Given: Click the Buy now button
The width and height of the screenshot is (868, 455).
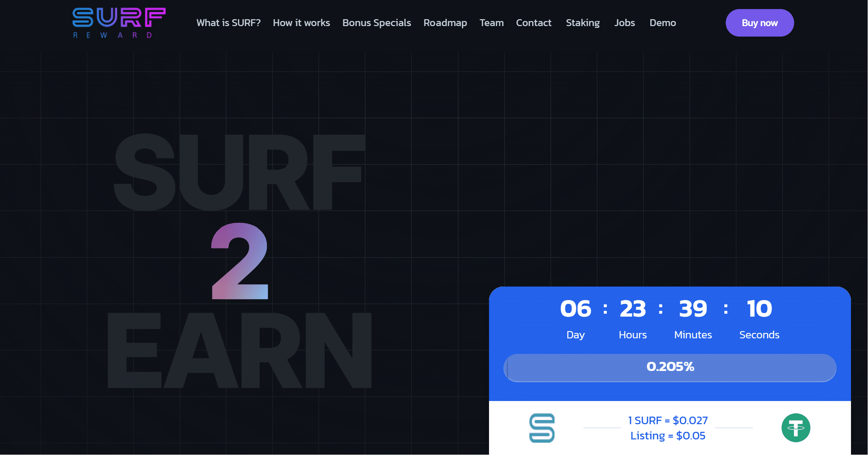Looking at the screenshot, I should pyautogui.click(x=760, y=23).
